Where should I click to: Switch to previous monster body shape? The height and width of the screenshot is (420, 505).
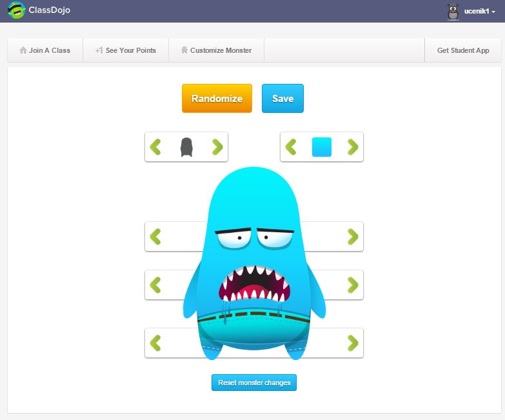coord(155,147)
